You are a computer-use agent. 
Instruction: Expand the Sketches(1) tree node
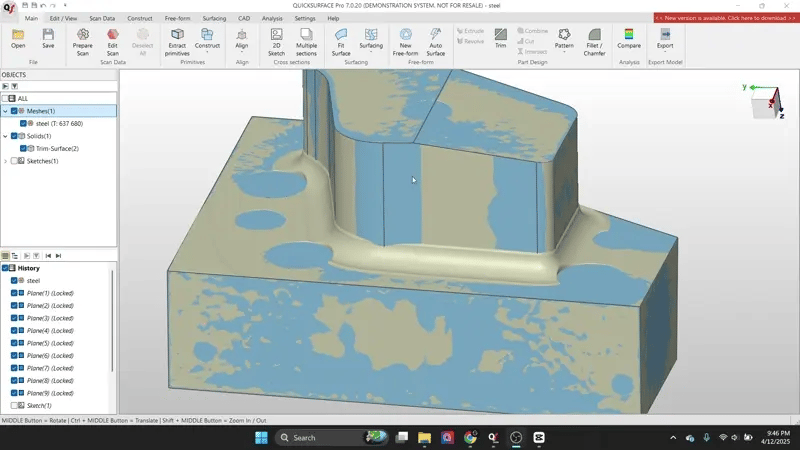click(5, 161)
